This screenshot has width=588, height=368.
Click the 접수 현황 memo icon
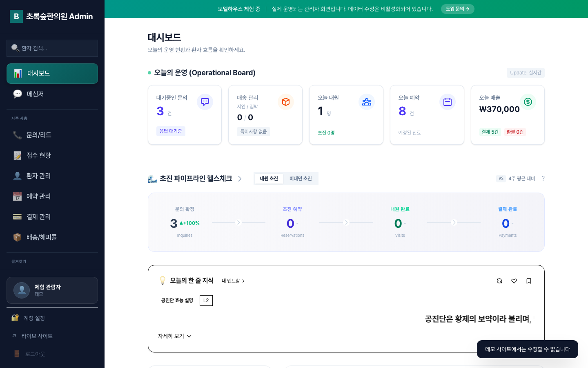(x=17, y=155)
